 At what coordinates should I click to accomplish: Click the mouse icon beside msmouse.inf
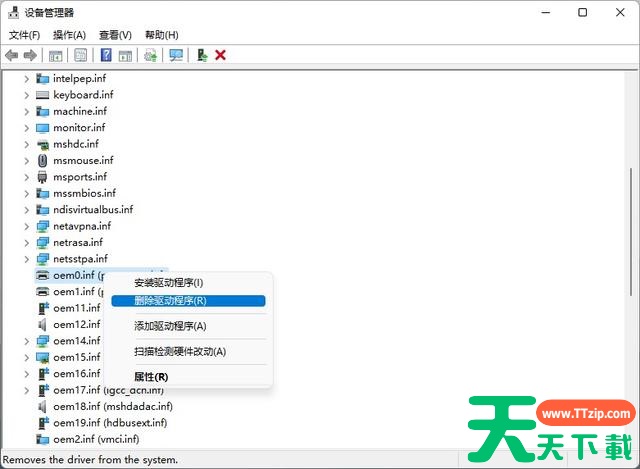(42, 160)
